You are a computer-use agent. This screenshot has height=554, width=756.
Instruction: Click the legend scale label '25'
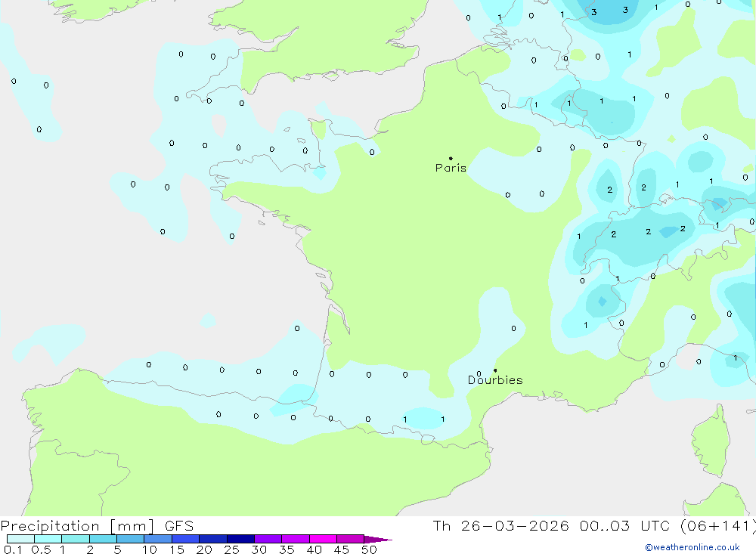[x=232, y=549]
